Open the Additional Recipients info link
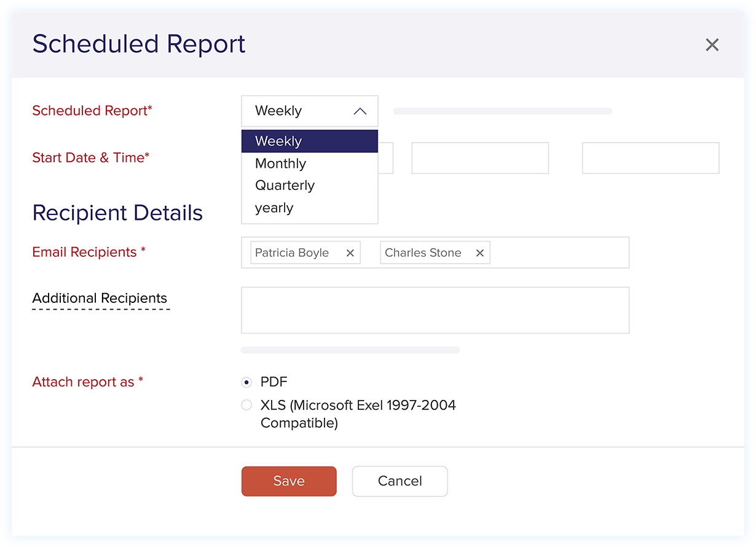The width and height of the screenshot is (756, 548). (x=100, y=299)
